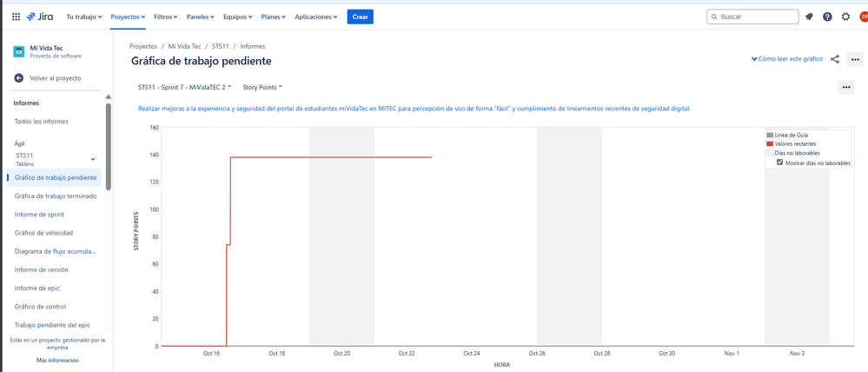Click the Crear button
The image size is (868, 372).
pos(360,17)
